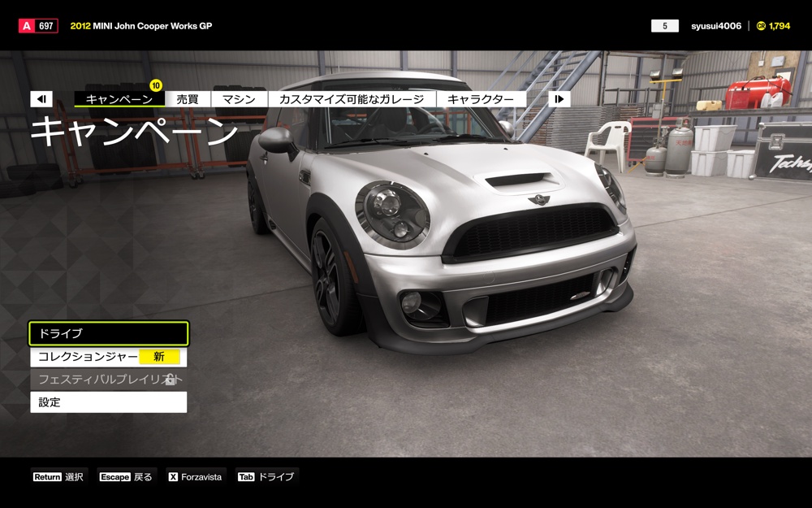Click the 1,794 credits amount
Image resolution: width=812 pixels, height=508 pixels.
[780, 26]
